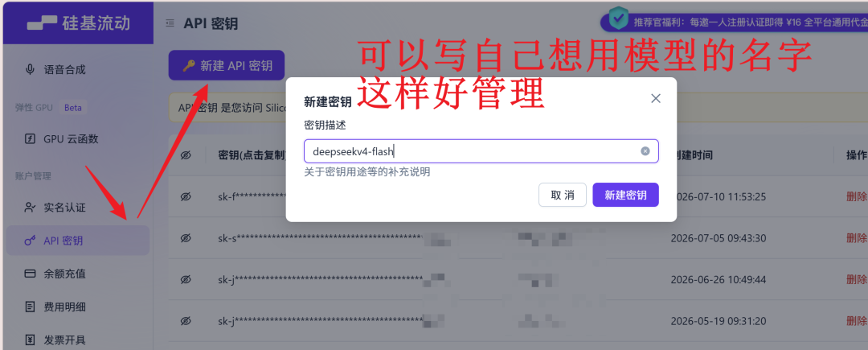868x350 pixels.
Task: Click the 操作 column header
Action: pyautogui.click(x=857, y=155)
